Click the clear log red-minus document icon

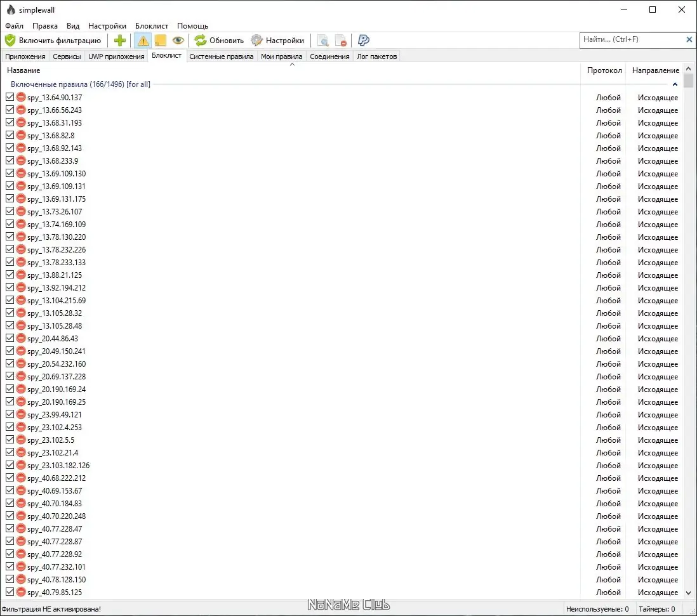(341, 41)
